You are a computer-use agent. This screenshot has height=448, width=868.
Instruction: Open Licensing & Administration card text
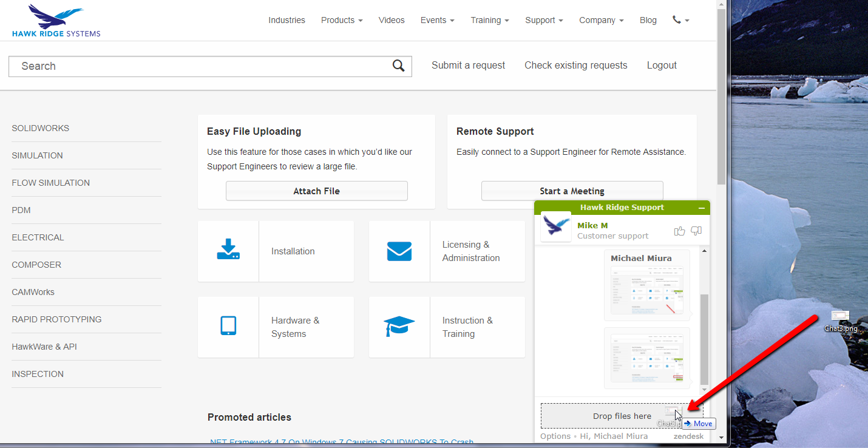(x=471, y=251)
